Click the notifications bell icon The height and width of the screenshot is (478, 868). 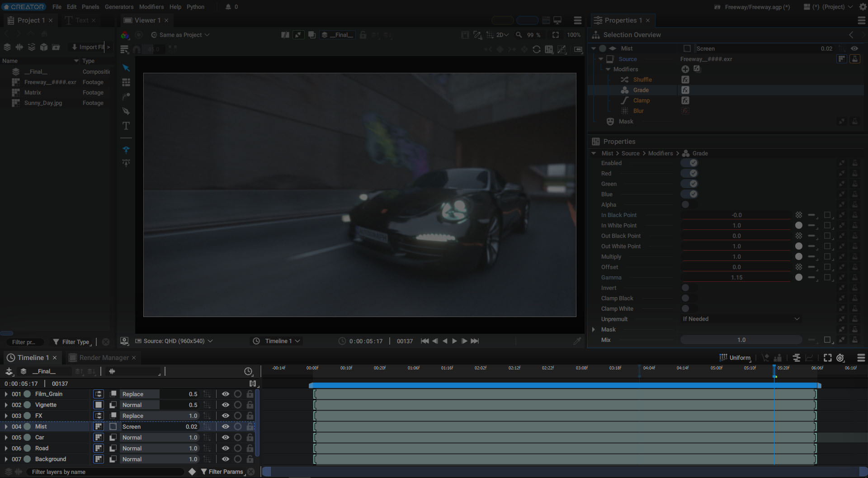tap(228, 7)
